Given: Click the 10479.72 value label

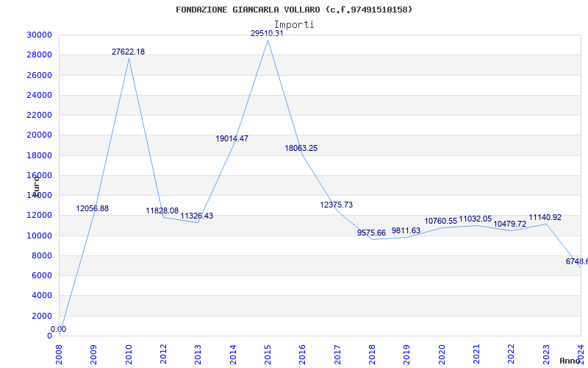Looking at the screenshot, I should [x=509, y=224].
